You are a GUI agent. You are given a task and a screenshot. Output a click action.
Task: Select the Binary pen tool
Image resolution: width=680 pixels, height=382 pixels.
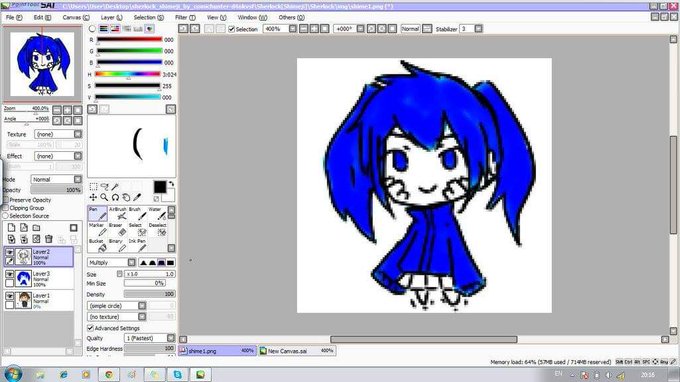117,245
